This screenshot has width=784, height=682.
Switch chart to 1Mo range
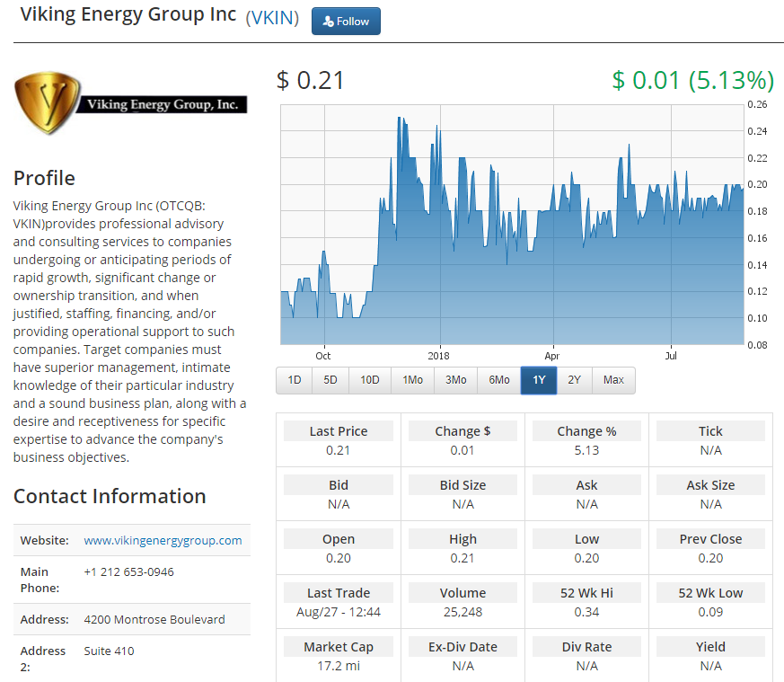click(412, 380)
